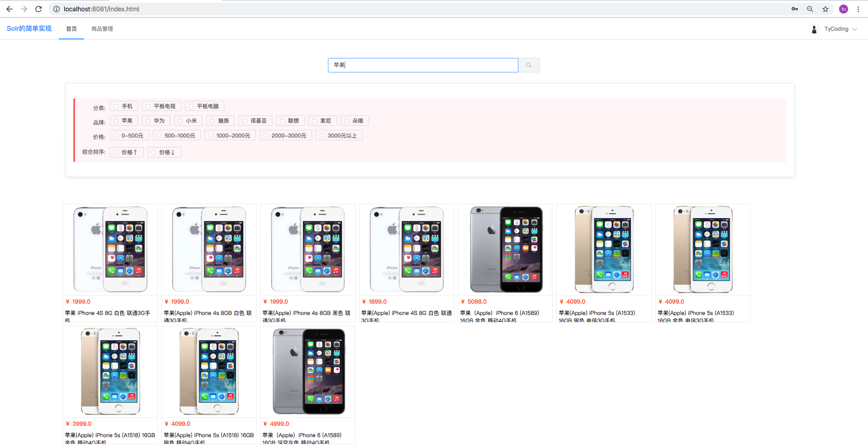Sort by price ascending 价格↑
The width and height of the screenshot is (868, 448).
click(x=127, y=153)
